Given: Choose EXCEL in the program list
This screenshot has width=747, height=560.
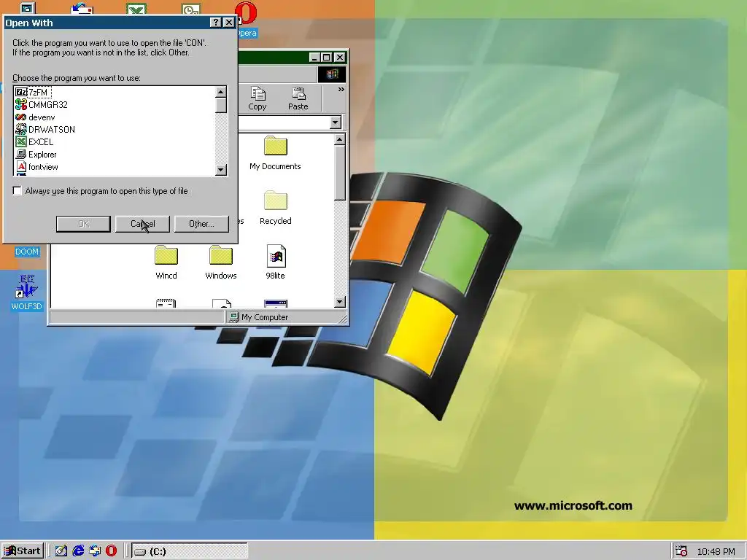Looking at the screenshot, I should pos(34,142).
